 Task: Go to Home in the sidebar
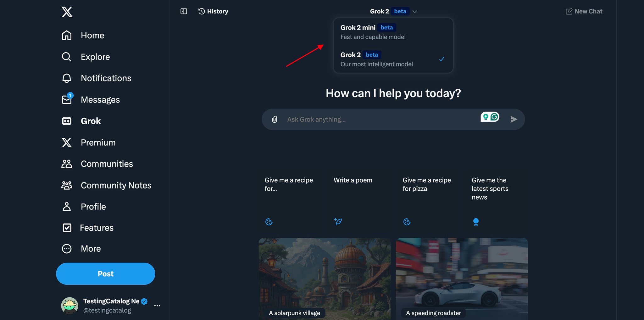click(83, 35)
